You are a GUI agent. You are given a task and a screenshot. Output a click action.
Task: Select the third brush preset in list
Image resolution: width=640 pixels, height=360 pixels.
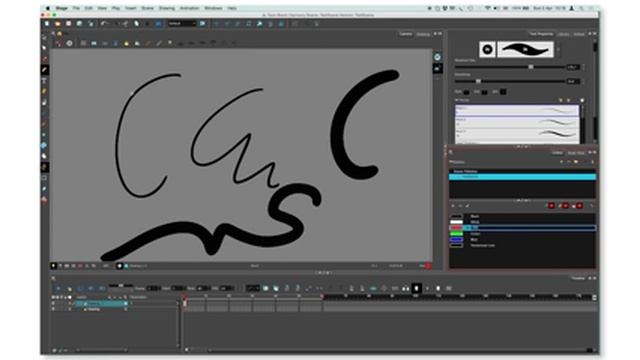[517, 133]
